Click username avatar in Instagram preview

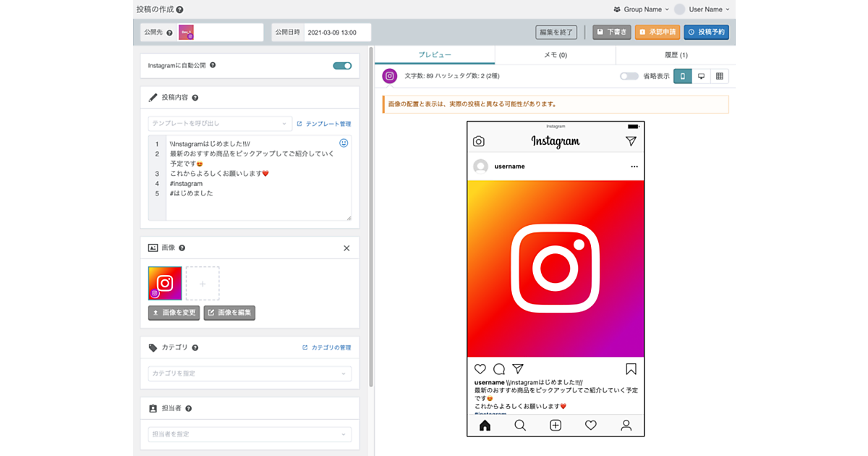(x=480, y=166)
